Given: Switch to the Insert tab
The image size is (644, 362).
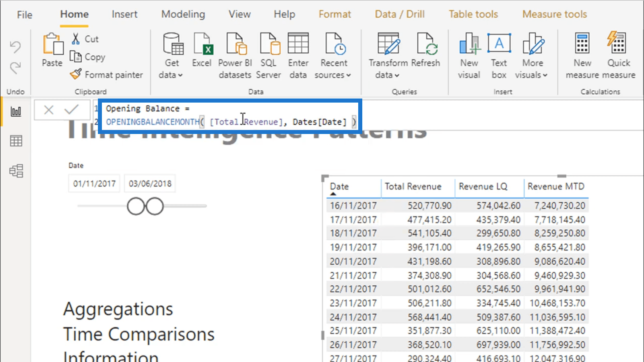Looking at the screenshot, I should click(124, 14).
